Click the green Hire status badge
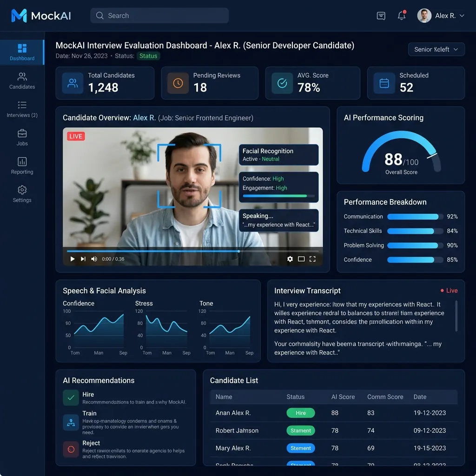This screenshot has height=476, width=476. [x=301, y=413]
